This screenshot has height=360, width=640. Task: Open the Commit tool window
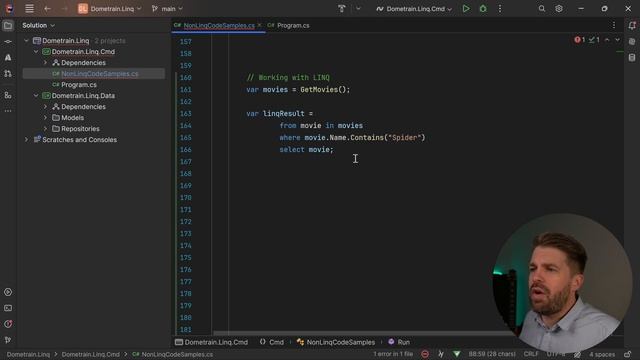coord(8,42)
